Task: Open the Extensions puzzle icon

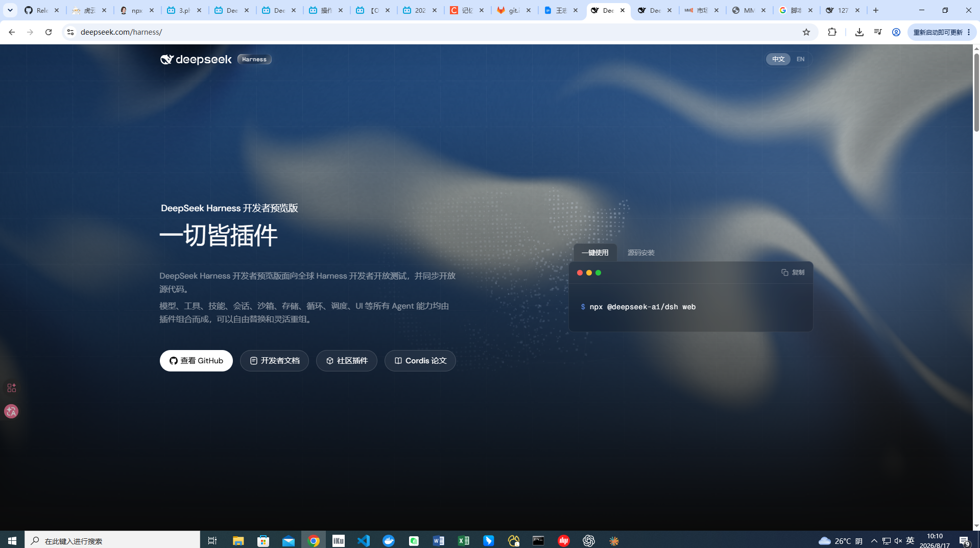Action: click(832, 32)
